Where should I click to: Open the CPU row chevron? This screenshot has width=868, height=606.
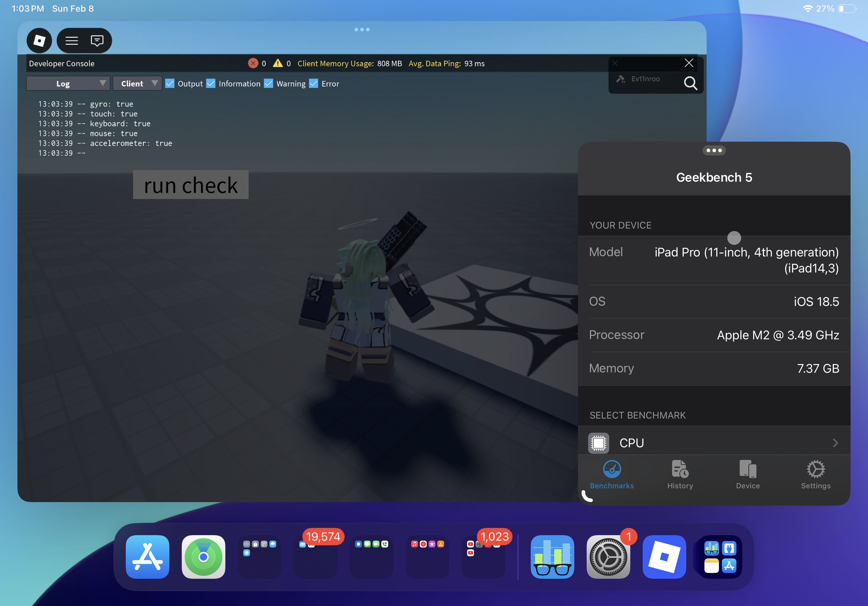pos(835,443)
